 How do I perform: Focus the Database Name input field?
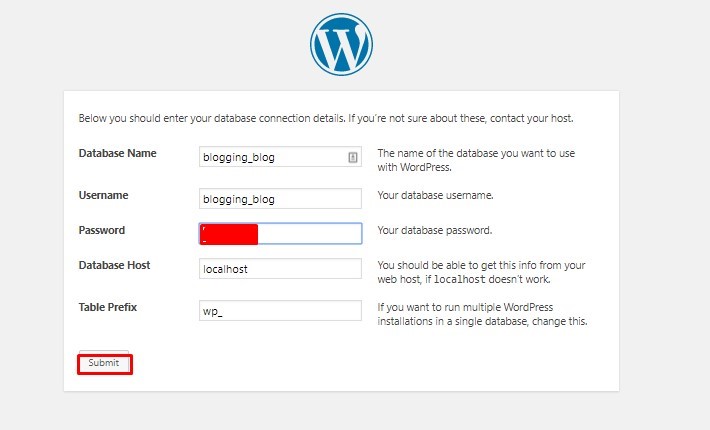click(280, 157)
